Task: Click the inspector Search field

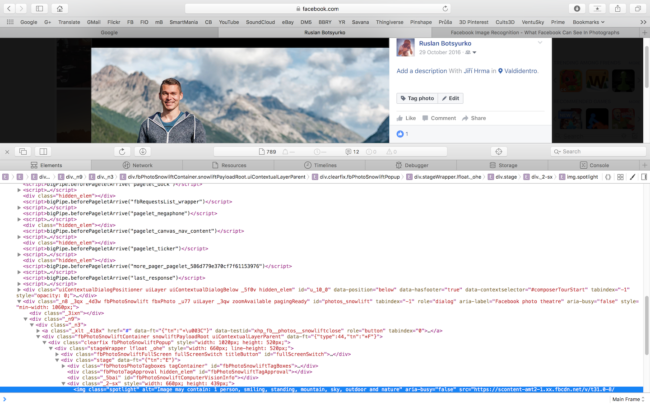Action: tap(598, 152)
